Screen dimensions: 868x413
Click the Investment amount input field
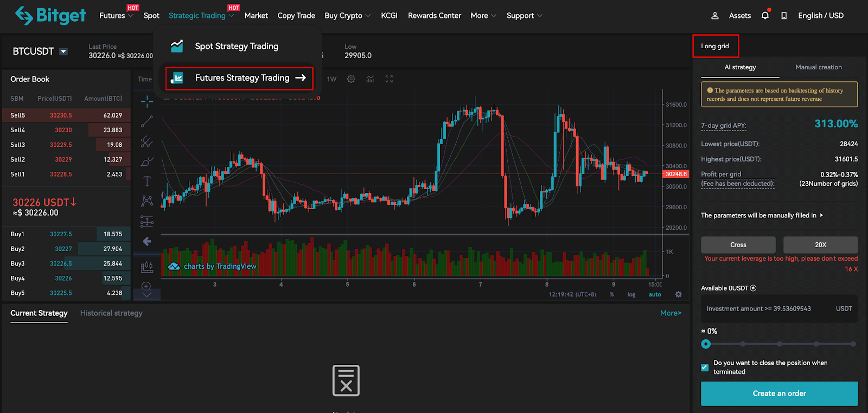click(779, 308)
